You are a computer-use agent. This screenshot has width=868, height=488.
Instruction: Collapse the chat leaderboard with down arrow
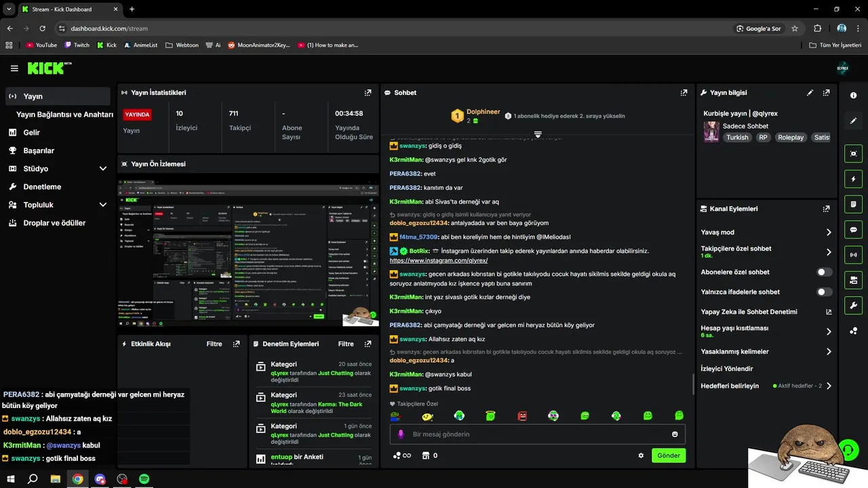click(538, 134)
